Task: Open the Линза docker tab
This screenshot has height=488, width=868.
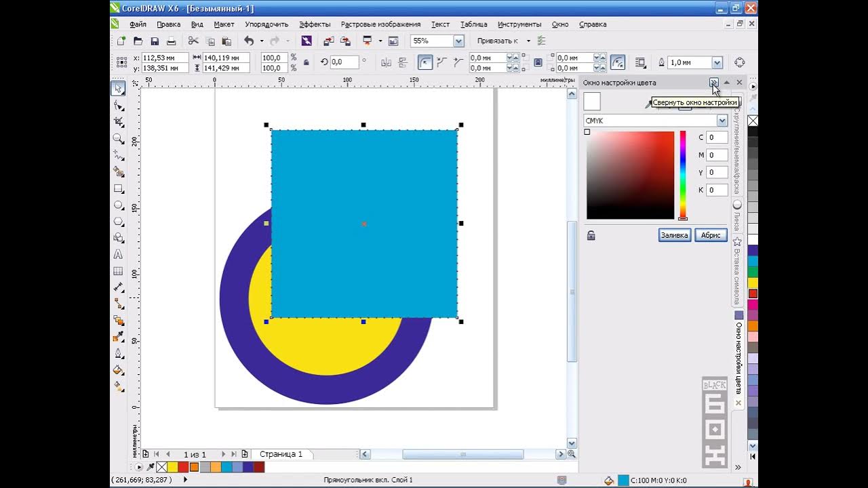Action: click(737, 216)
